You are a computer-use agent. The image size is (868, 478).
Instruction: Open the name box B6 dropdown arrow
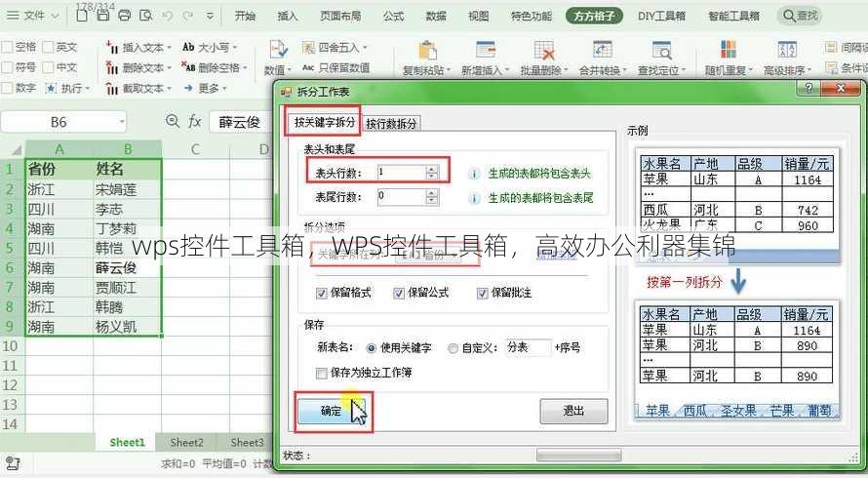[122, 122]
